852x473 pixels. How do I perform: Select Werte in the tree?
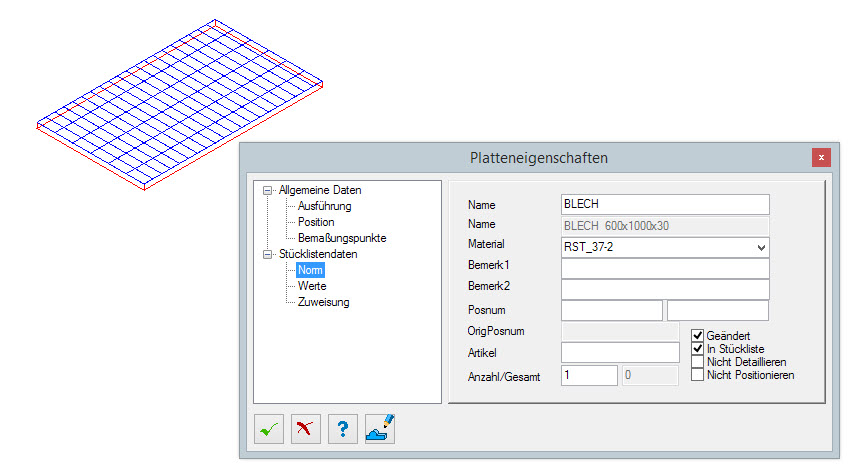(312, 286)
